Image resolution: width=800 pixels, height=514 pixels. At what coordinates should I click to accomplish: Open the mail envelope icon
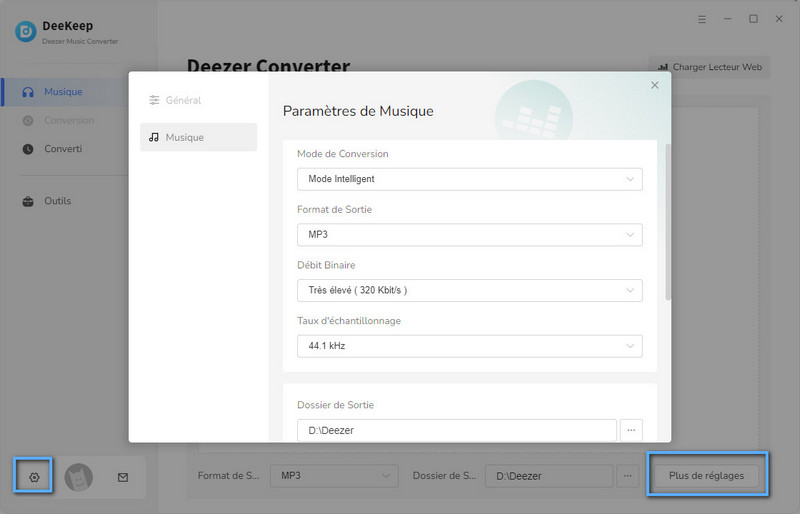pyautogui.click(x=123, y=477)
